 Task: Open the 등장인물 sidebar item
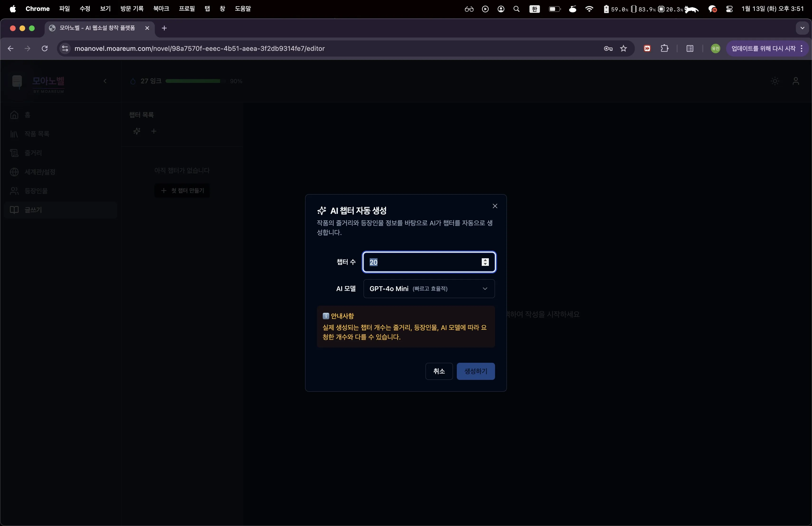coord(36,191)
